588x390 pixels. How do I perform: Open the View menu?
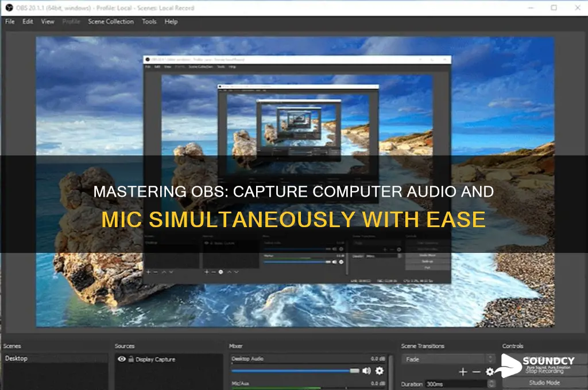coord(48,22)
